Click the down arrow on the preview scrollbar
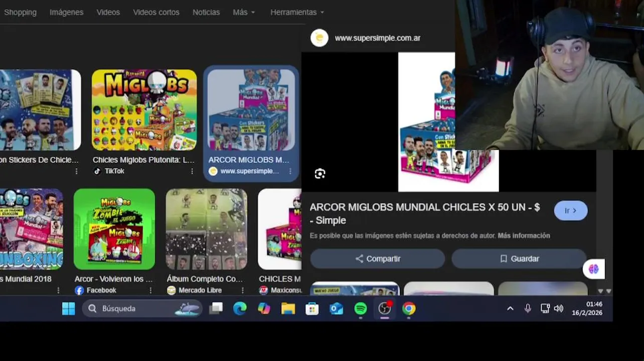The image size is (644, 361). (600, 291)
